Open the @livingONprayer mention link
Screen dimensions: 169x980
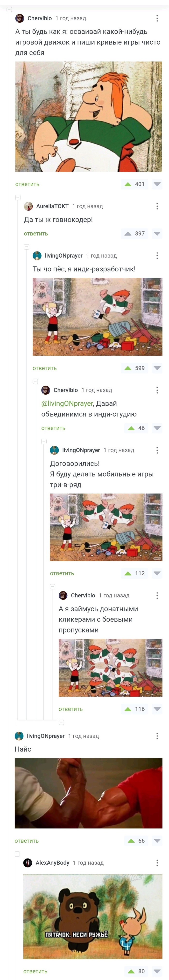(67, 403)
